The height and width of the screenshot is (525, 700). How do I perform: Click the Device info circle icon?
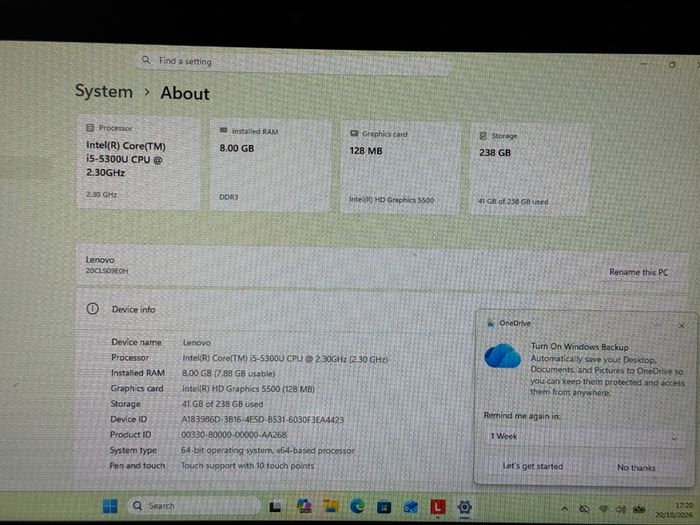click(x=92, y=308)
